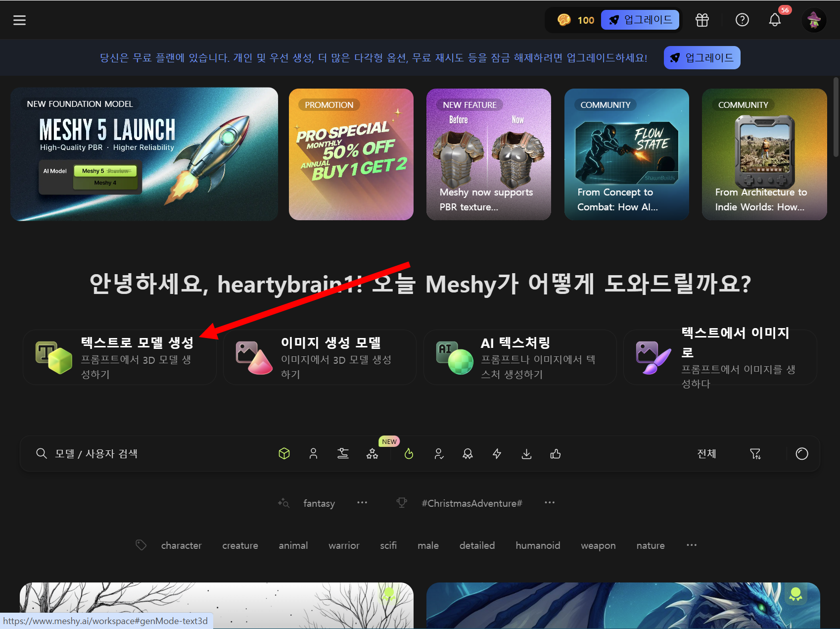
Task: Select 텍스트로 모델 생성 card
Action: 120,357
